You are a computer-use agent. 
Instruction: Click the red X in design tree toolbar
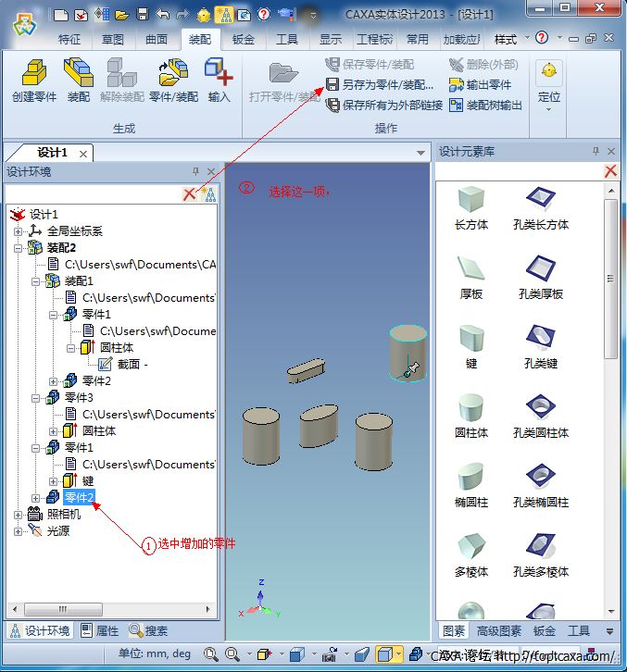(189, 194)
